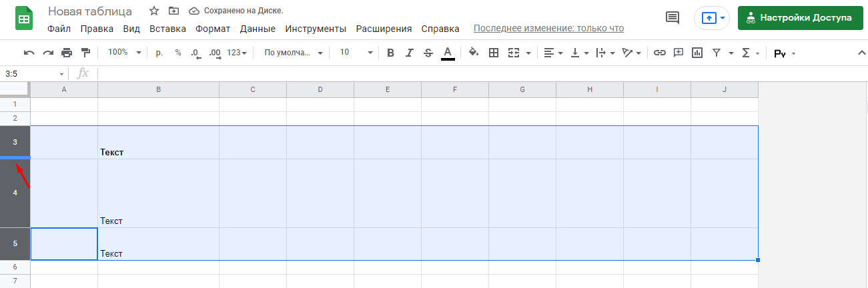Add a comment using toolbar icon
This screenshot has height=288, width=868.
click(x=679, y=53)
